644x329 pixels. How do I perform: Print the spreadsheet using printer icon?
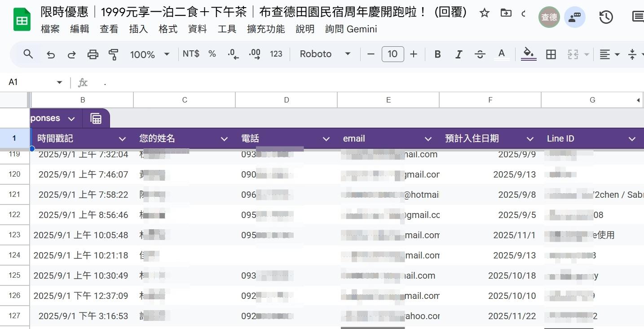[93, 54]
